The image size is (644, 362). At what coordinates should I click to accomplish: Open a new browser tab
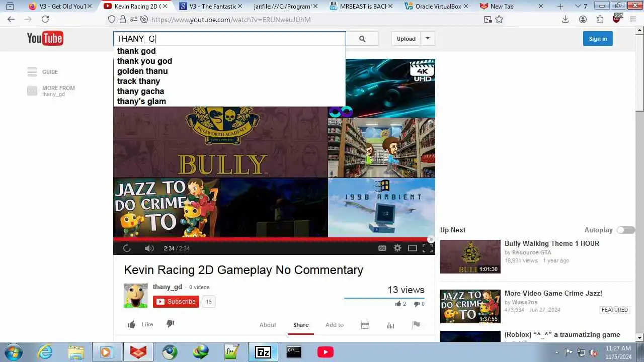560,7
